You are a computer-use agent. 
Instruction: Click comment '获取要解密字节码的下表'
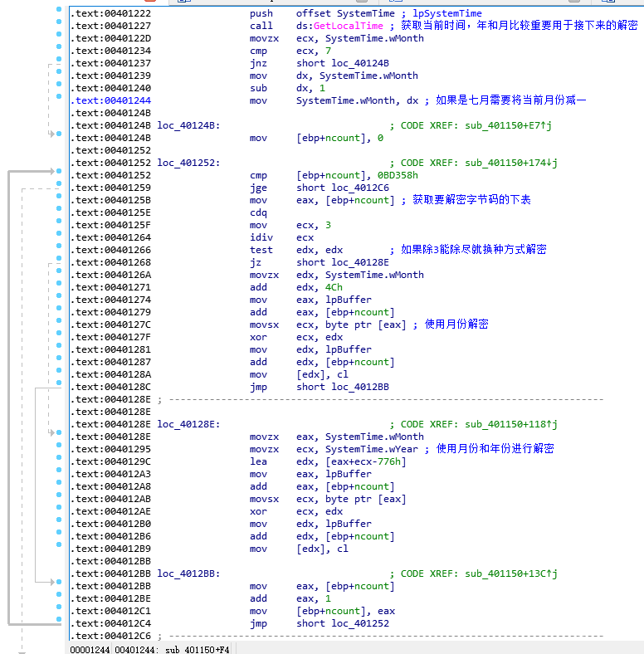(471, 200)
